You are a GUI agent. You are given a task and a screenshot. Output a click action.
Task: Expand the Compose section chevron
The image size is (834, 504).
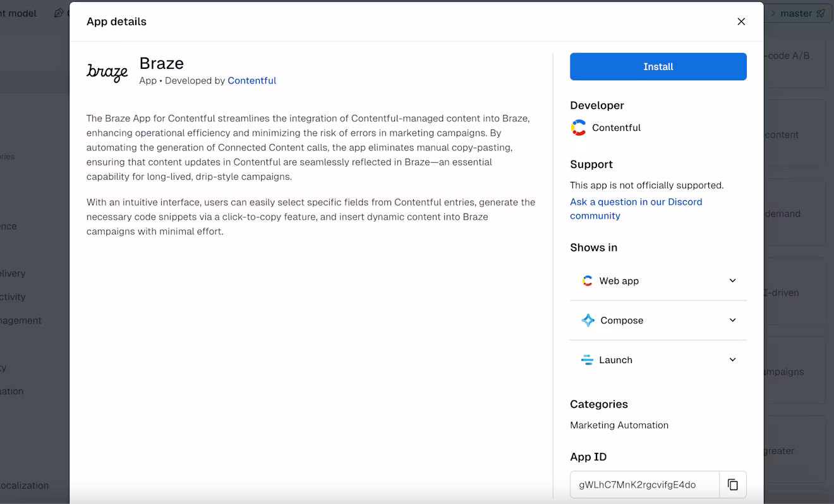[x=733, y=320]
